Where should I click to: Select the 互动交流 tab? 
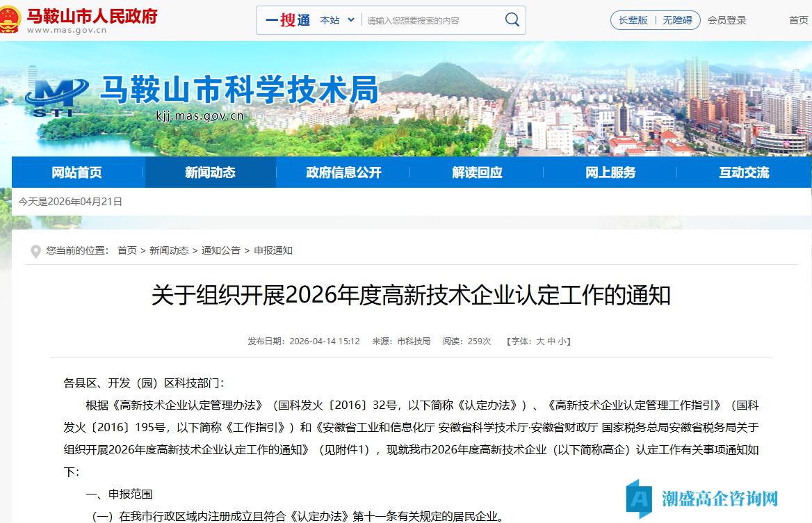(745, 172)
